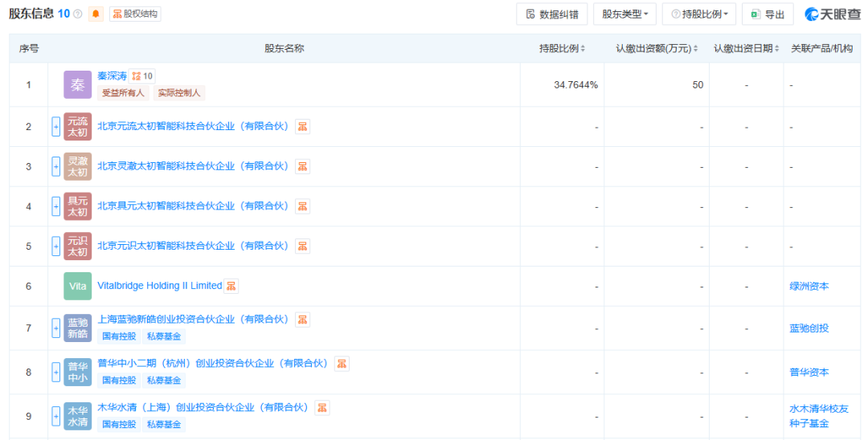Click the 实际控制人 tag

tap(179, 93)
